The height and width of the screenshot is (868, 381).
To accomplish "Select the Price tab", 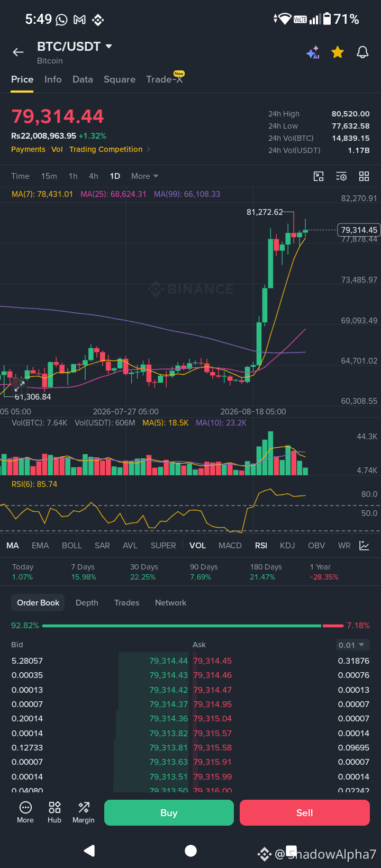I will coord(22,79).
